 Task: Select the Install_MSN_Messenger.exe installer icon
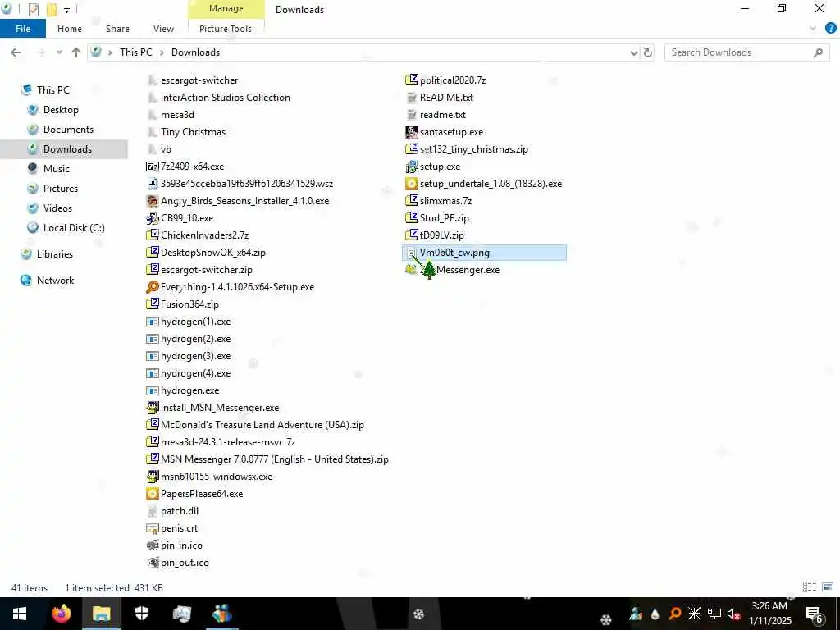pyautogui.click(x=152, y=408)
